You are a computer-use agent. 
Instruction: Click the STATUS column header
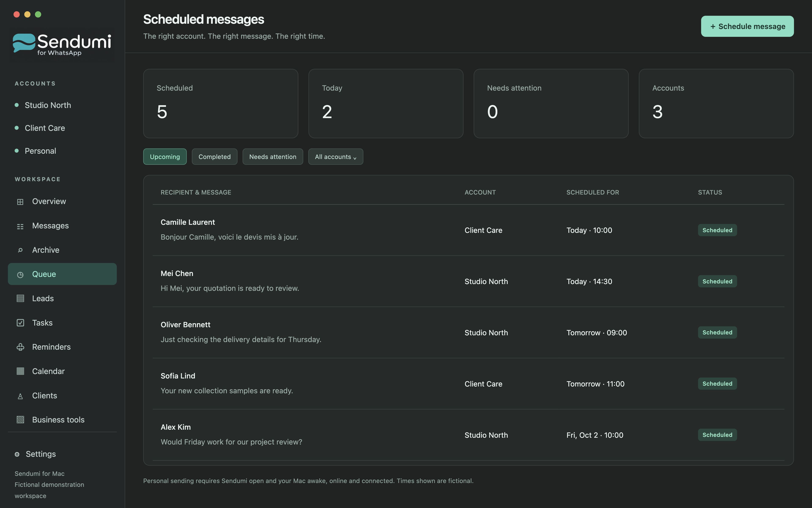[x=710, y=192]
